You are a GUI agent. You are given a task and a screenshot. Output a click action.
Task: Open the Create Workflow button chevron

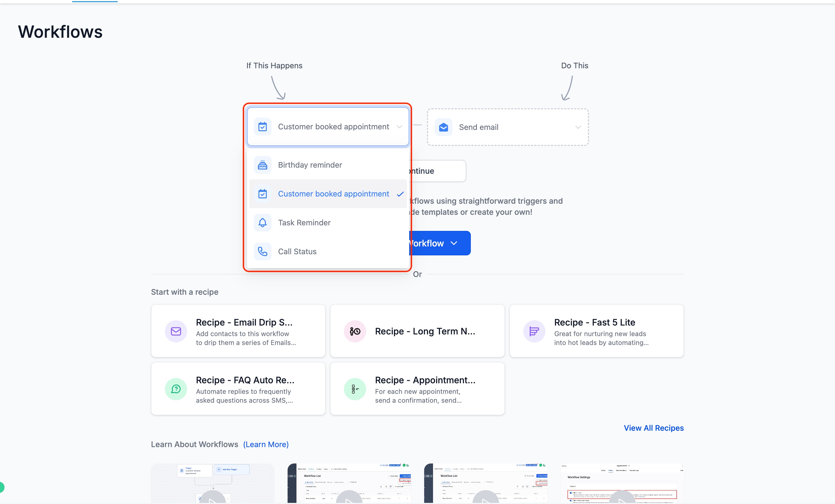coord(454,243)
